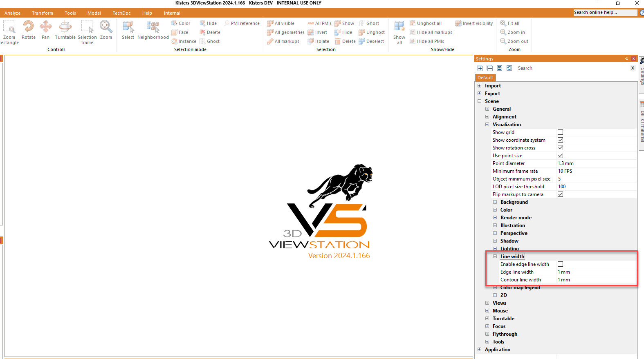The height and width of the screenshot is (359, 644).
Task: Click the Show all icon
Action: [399, 32]
